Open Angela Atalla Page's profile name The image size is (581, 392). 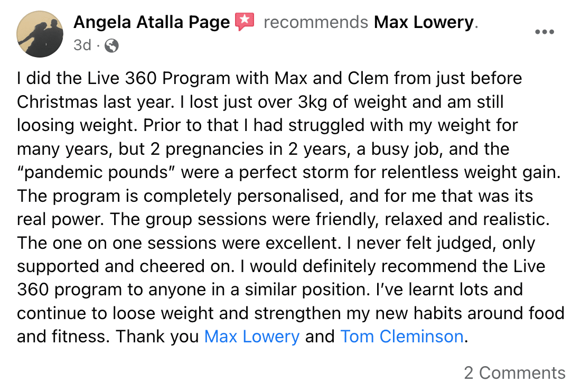(152, 22)
